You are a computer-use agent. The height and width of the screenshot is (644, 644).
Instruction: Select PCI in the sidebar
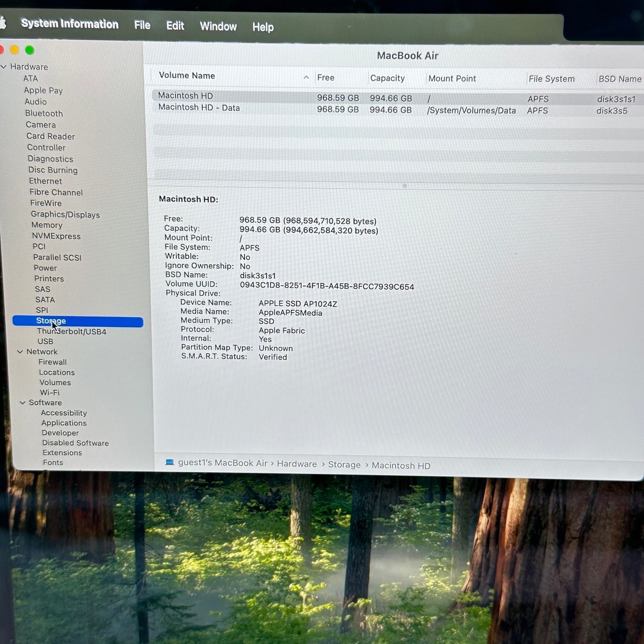click(39, 246)
